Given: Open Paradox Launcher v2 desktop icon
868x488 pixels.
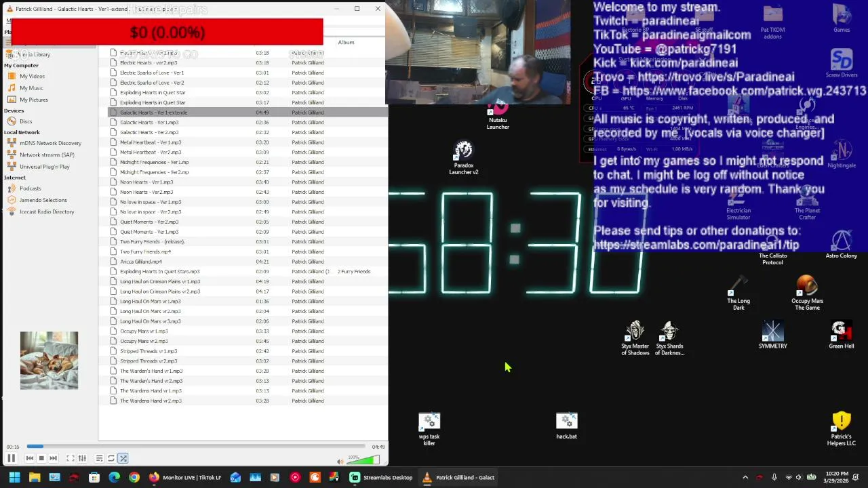Looking at the screenshot, I should pyautogui.click(x=464, y=158).
